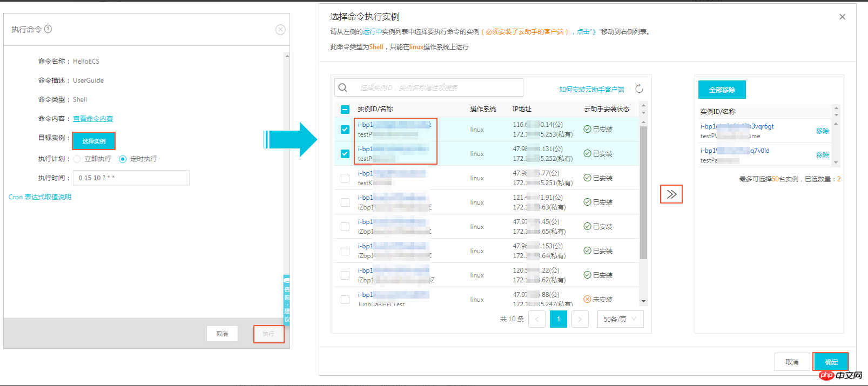Check instance with IP ending 3.62
This screenshot has width=868, height=386.
[345, 275]
